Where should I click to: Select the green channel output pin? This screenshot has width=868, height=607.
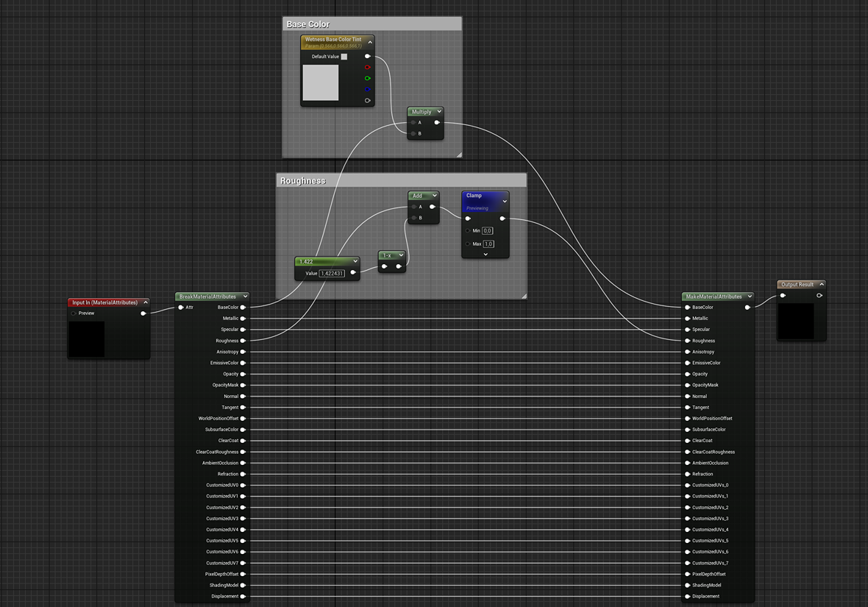click(367, 78)
